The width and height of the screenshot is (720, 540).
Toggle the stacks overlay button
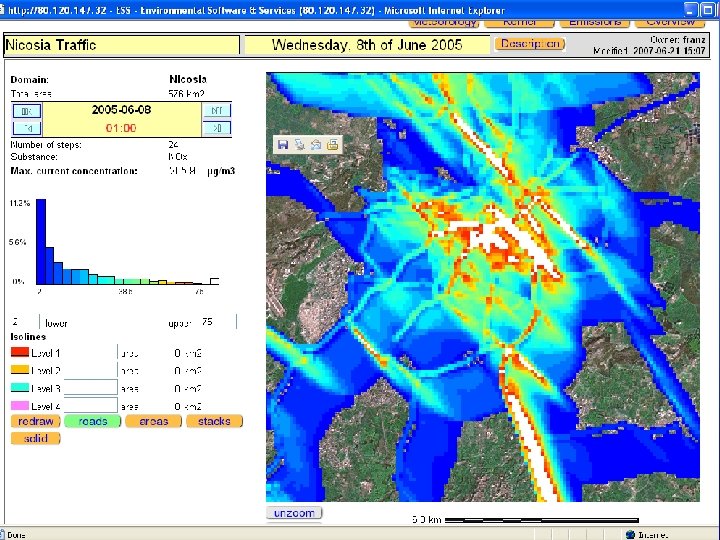[214, 421]
